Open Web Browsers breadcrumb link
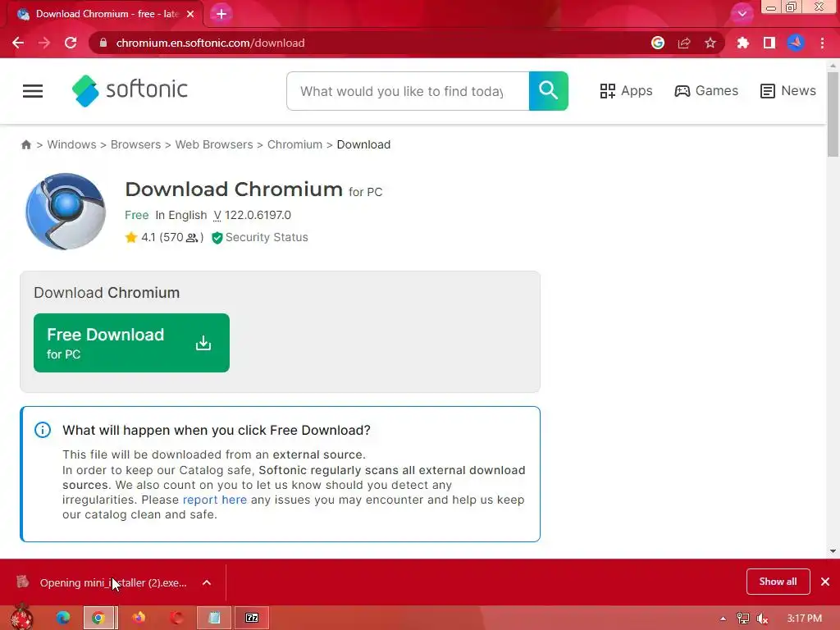The width and height of the screenshot is (840, 630). [x=214, y=144]
